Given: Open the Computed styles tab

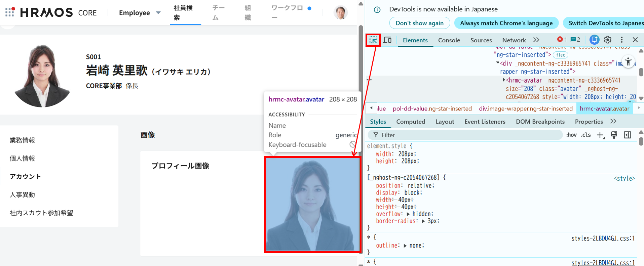Looking at the screenshot, I should click(410, 122).
